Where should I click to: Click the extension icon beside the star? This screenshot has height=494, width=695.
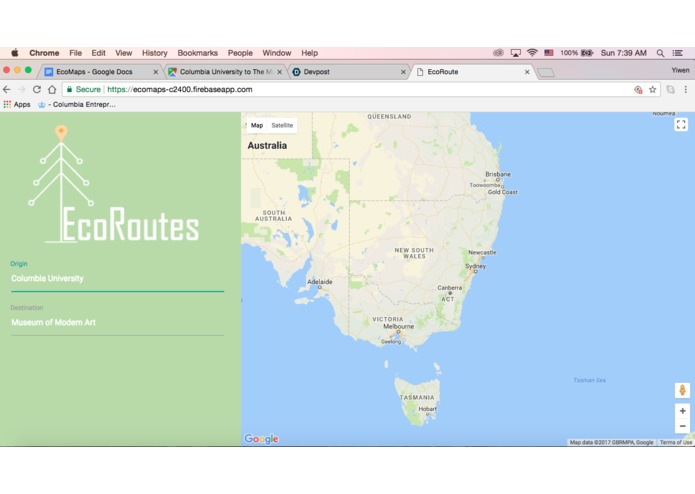point(671,89)
